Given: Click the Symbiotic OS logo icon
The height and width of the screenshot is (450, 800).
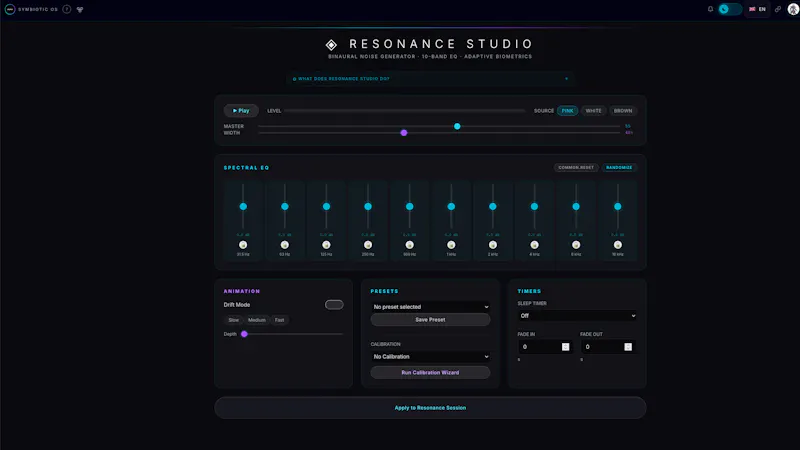Looking at the screenshot, I should (x=10, y=9).
